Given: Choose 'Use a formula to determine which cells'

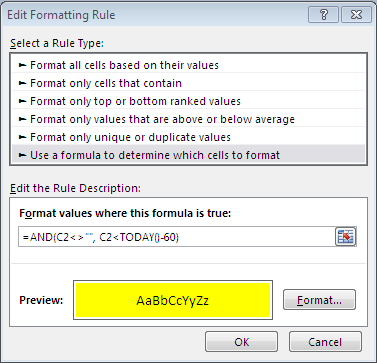Looking at the screenshot, I should click(x=189, y=155).
